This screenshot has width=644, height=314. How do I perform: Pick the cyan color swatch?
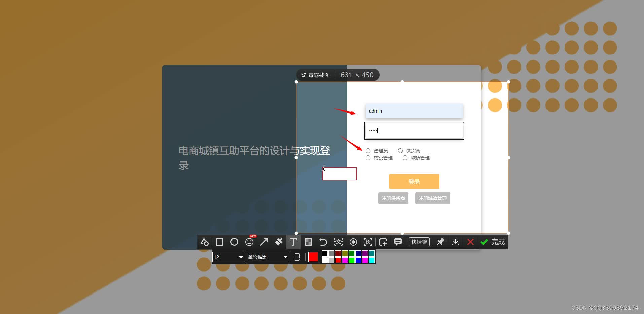point(372,260)
